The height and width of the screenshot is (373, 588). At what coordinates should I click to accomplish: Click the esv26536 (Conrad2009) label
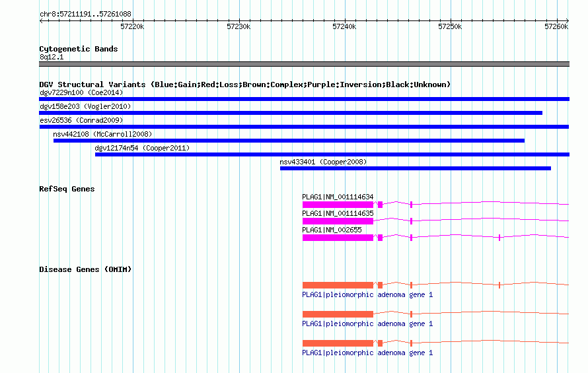(81, 120)
